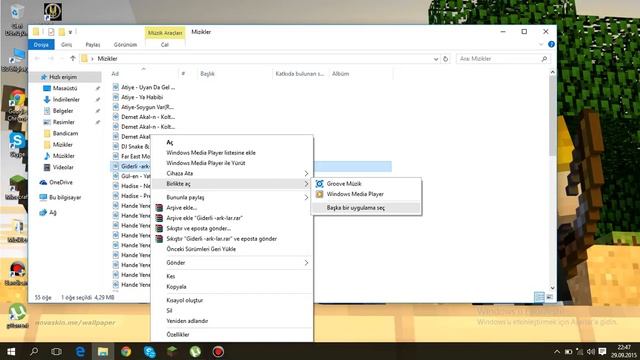Open the Çal tab under Müzik Araçları
This screenshot has width=640, height=360.
165,44
